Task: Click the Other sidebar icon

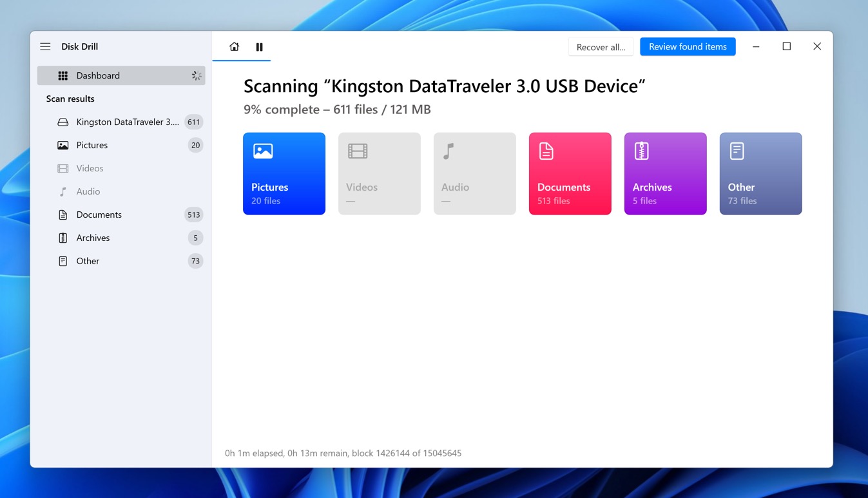Action: [x=63, y=261]
